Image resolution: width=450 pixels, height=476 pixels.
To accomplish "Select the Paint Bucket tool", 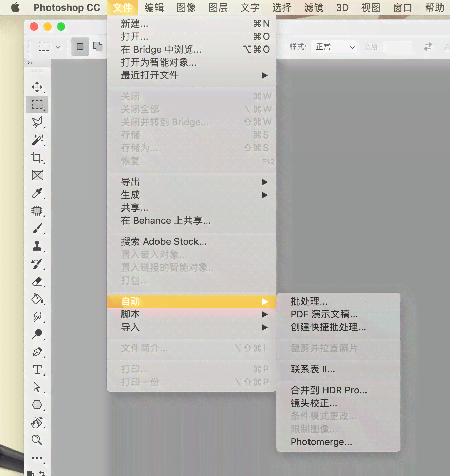I will (37, 299).
